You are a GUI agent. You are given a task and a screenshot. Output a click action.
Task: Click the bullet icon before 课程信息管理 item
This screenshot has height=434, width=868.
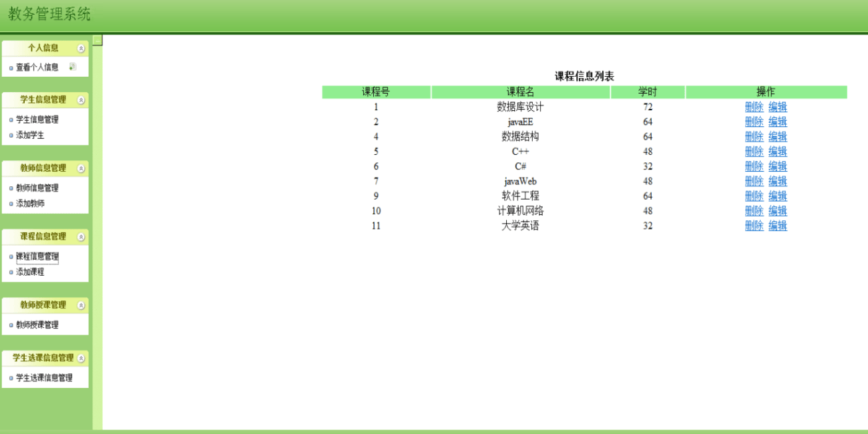coord(10,256)
